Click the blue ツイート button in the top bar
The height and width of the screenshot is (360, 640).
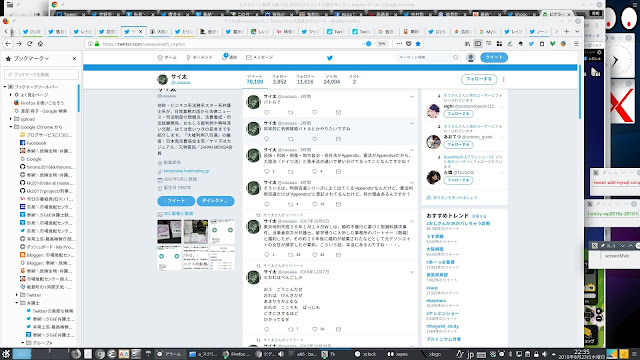[494, 58]
